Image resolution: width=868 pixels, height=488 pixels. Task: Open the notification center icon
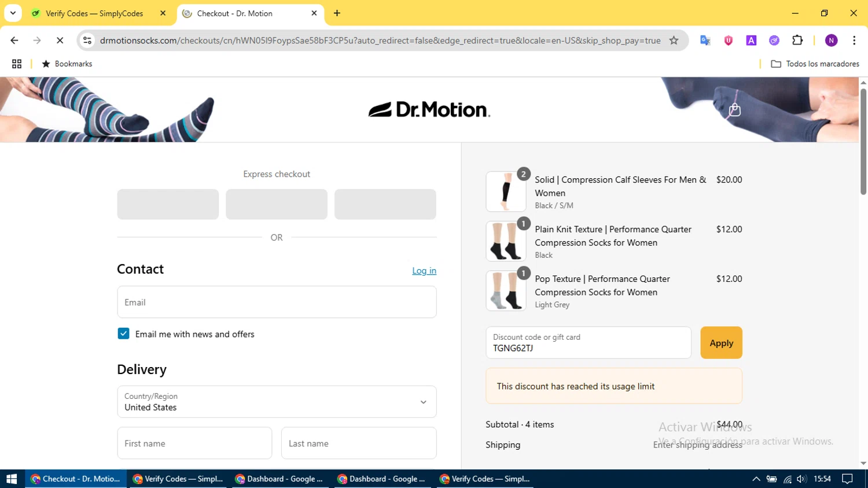coord(847,479)
